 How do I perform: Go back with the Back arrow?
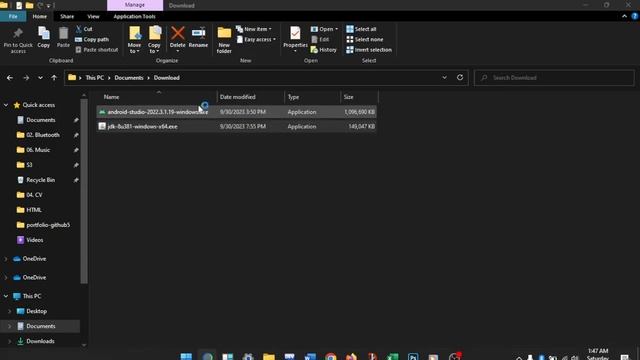tap(10, 78)
